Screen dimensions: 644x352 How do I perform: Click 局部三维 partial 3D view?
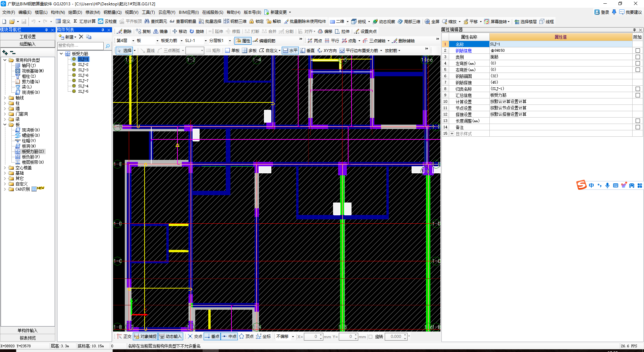409,21
